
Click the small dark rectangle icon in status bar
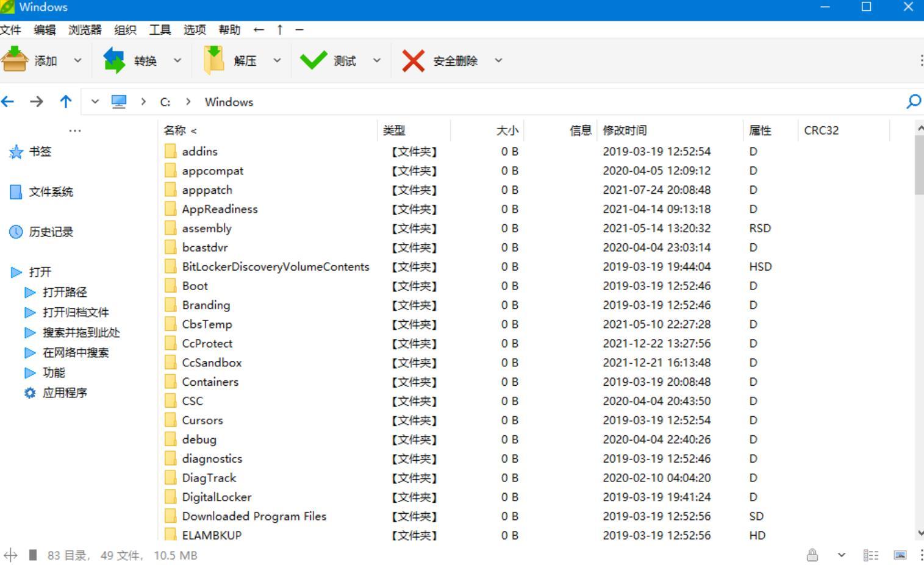pos(33,555)
